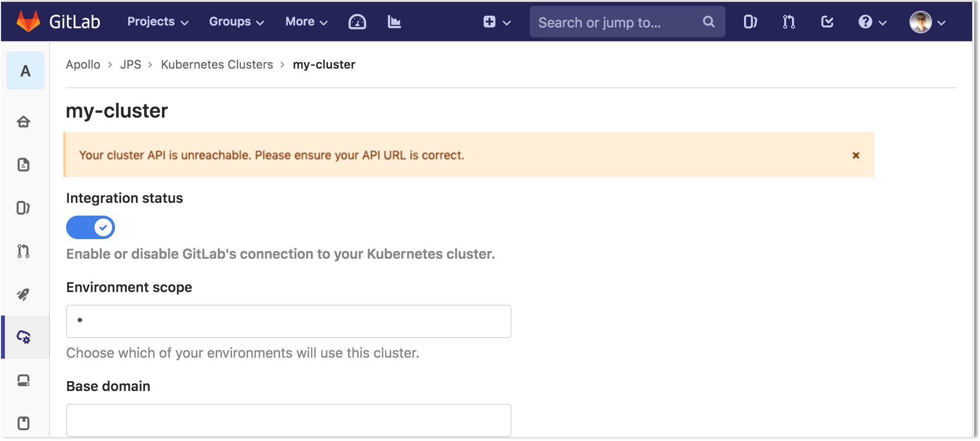This screenshot has width=980, height=441.
Task: Click the Environment scope input field
Action: pyautogui.click(x=289, y=321)
